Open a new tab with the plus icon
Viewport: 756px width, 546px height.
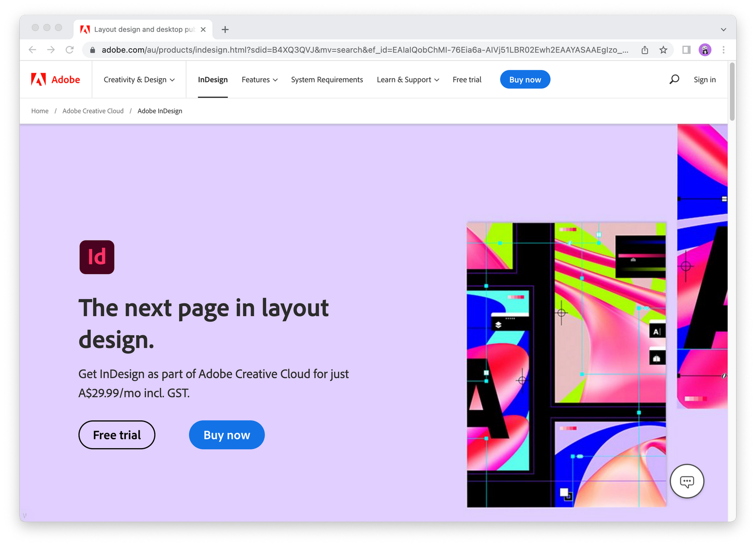coord(225,30)
